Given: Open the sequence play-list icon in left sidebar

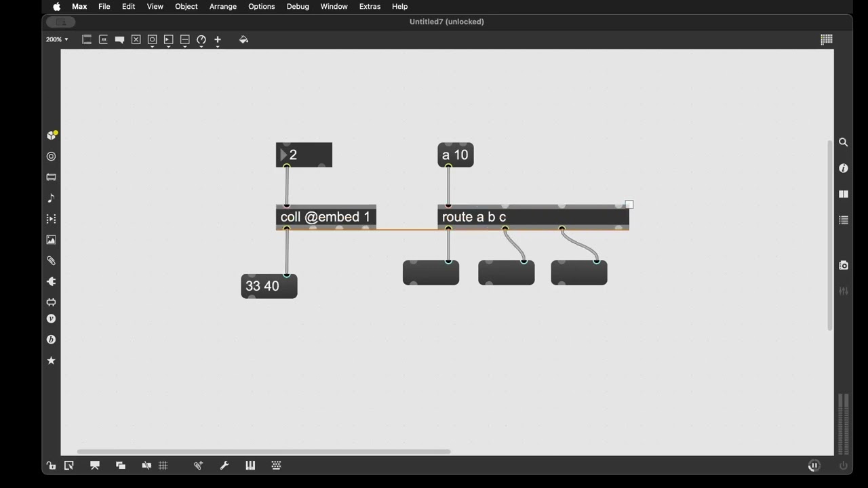Looking at the screenshot, I should pyautogui.click(x=51, y=219).
